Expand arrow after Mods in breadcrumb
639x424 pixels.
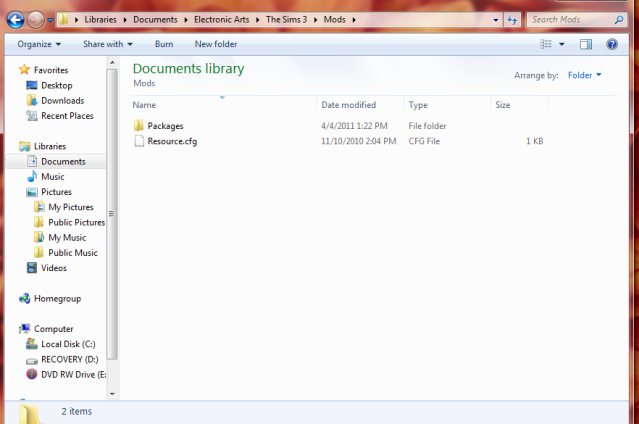tap(354, 20)
